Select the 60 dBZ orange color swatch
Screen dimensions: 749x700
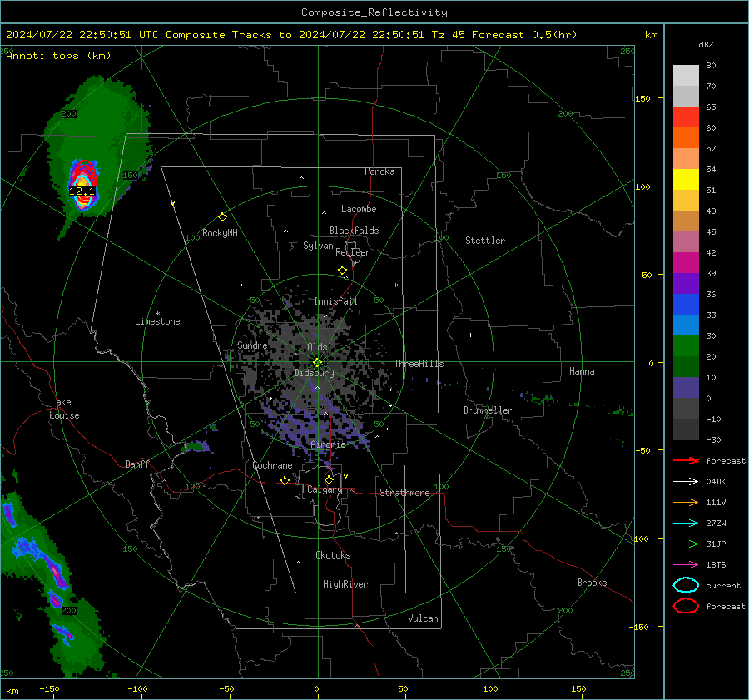click(x=686, y=138)
